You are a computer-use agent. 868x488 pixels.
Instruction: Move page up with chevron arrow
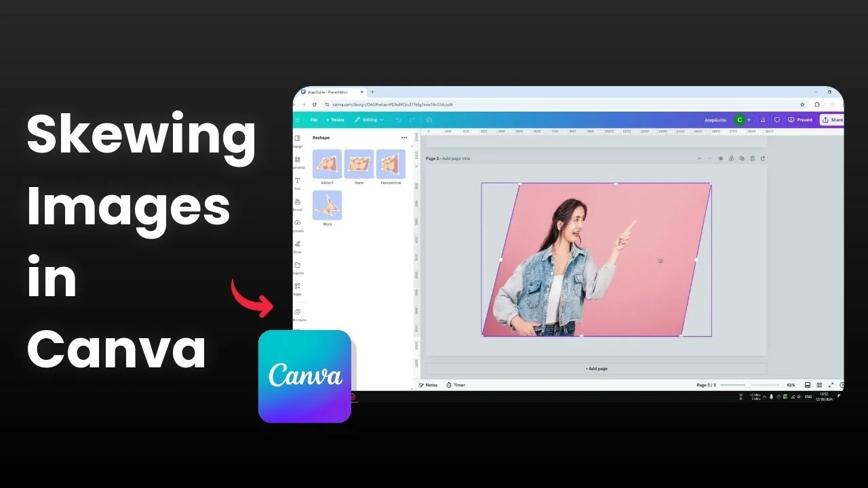point(700,159)
